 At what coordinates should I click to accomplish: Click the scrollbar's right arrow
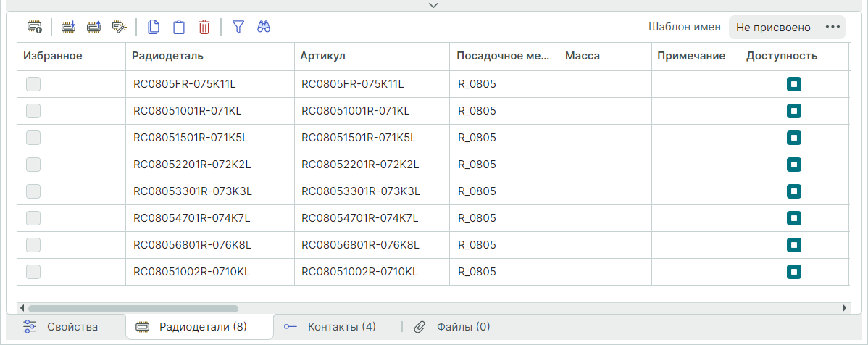[845, 308]
